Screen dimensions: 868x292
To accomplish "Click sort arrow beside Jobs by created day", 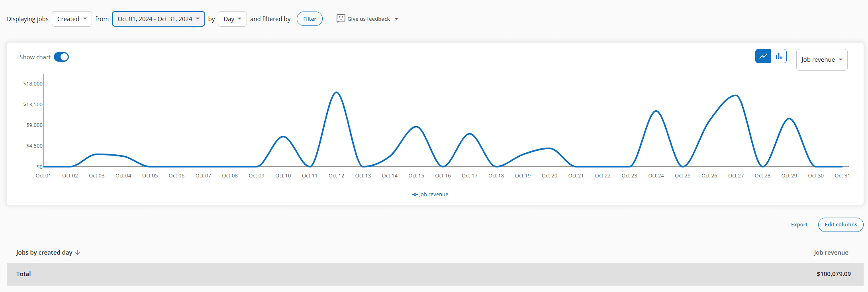I will tap(78, 253).
